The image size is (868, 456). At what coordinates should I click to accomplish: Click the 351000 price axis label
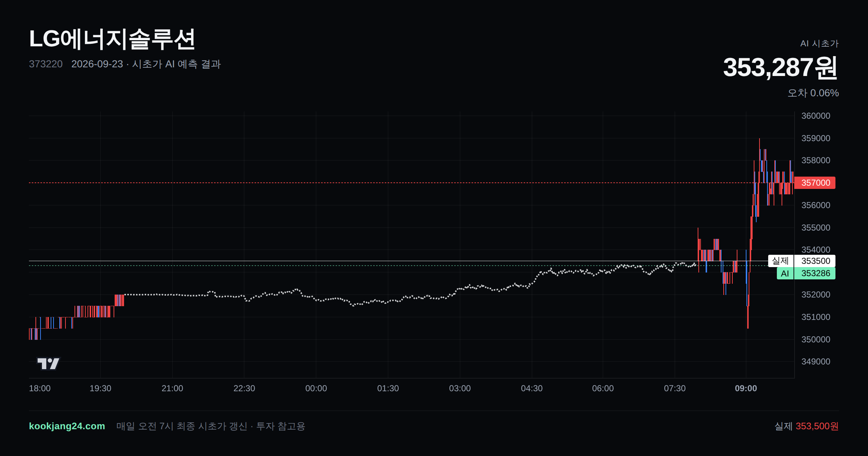[816, 317]
